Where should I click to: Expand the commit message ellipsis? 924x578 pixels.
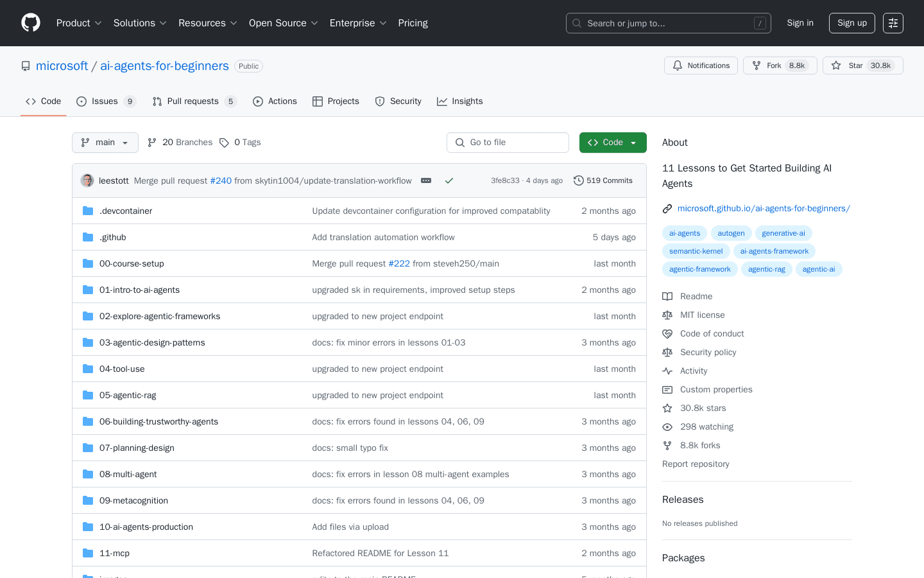click(426, 180)
